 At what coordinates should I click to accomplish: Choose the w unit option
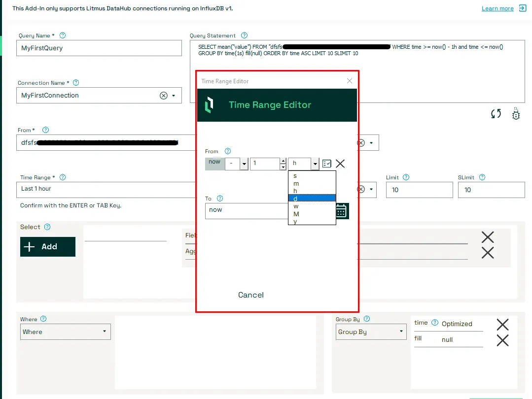[x=312, y=206]
